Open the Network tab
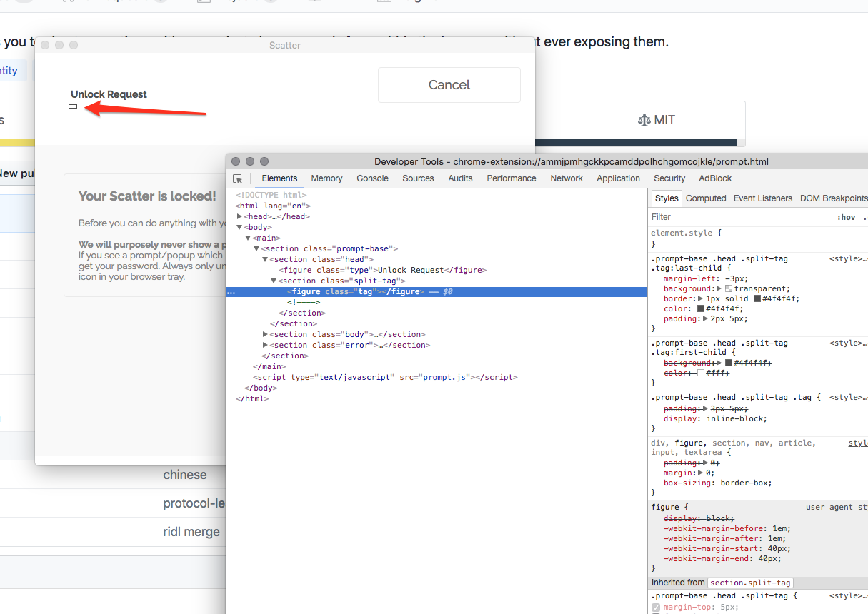Viewport: 868px width, 614px height. click(567, 178)
